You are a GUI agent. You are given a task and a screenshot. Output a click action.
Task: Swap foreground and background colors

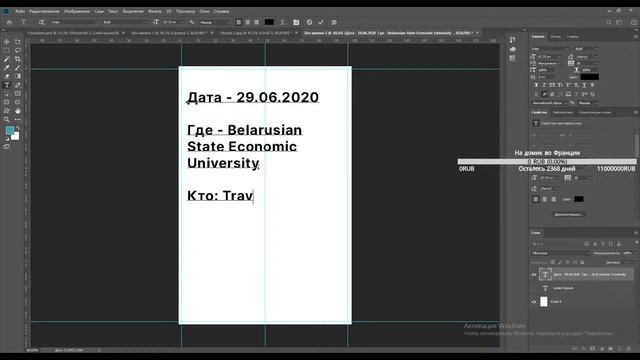point(18,128)
